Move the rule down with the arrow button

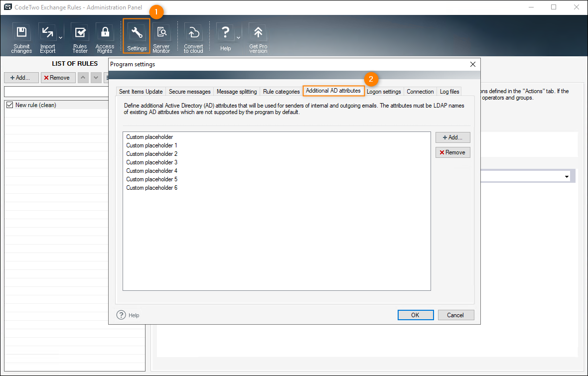click(x=96, y=78)
